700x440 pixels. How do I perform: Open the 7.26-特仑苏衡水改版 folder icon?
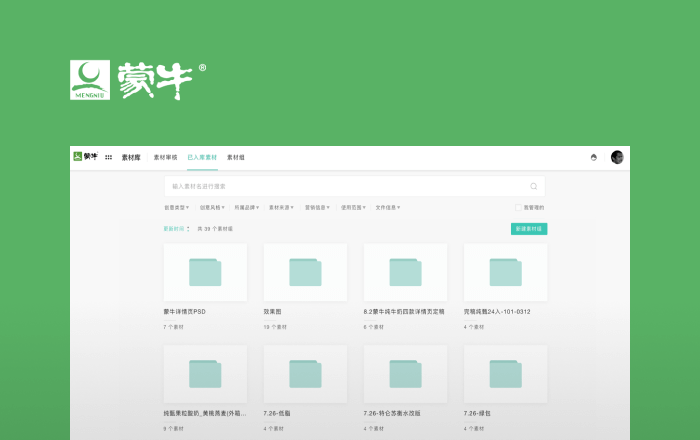tap(405, 374)
